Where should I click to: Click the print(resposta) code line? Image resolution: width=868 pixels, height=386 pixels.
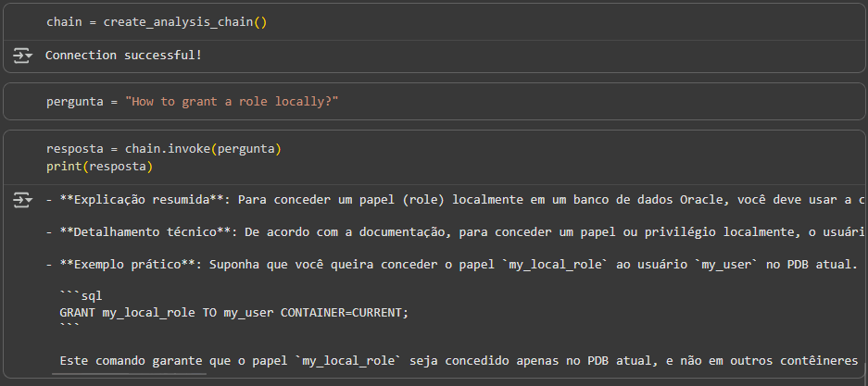click(x=99, y=167)
